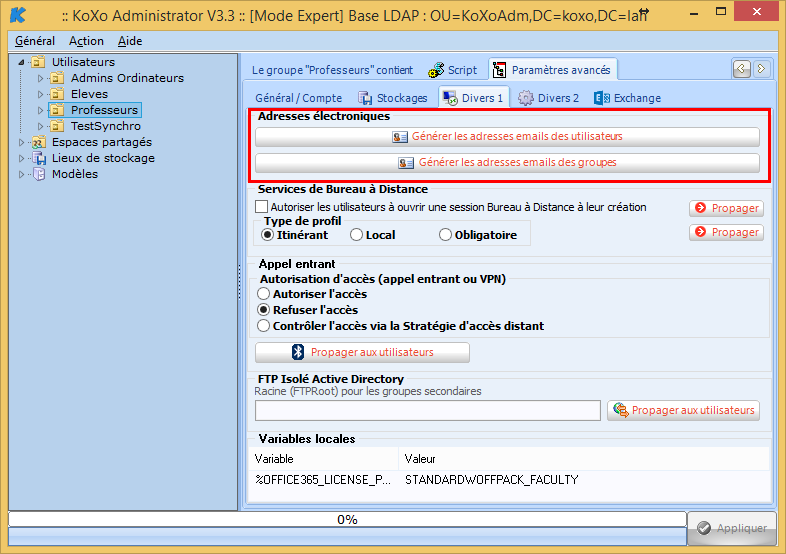Click the Appliquer checkmark icon
This screenshot has height=554, width=786.
click(x=704, y=527)
